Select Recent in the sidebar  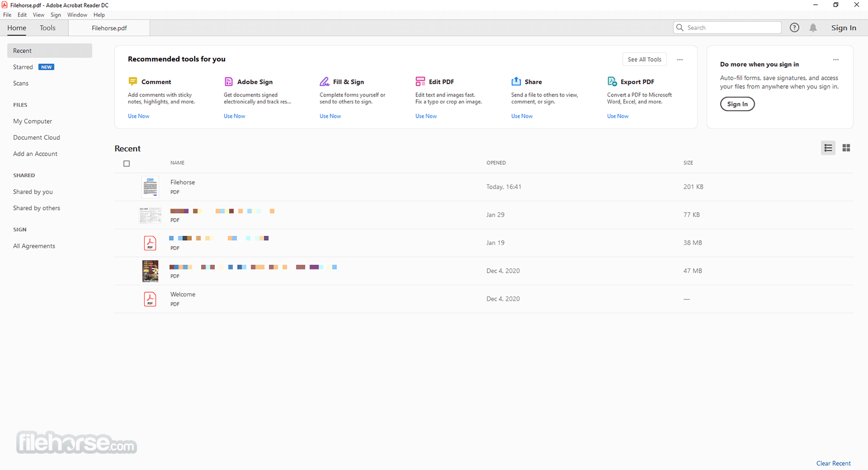click(x=49, y=50)
